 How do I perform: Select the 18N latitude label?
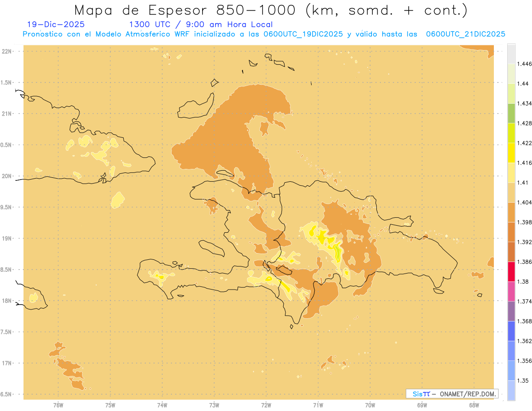8,301
